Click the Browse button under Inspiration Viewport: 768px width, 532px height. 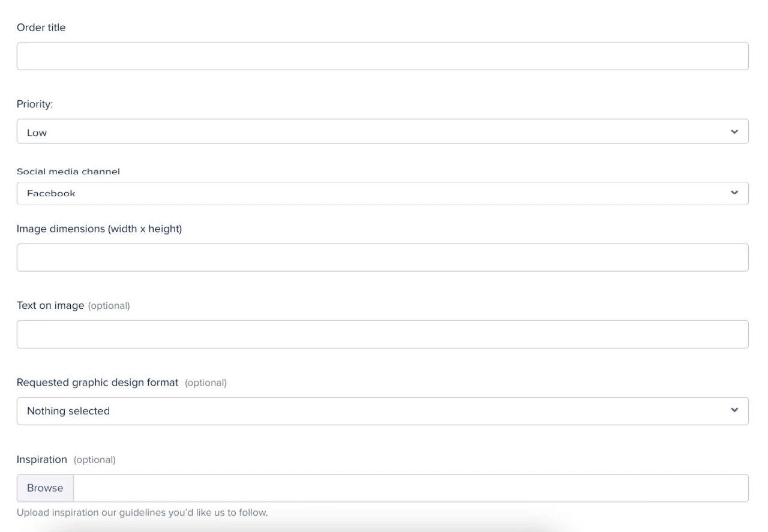(45, 488)
